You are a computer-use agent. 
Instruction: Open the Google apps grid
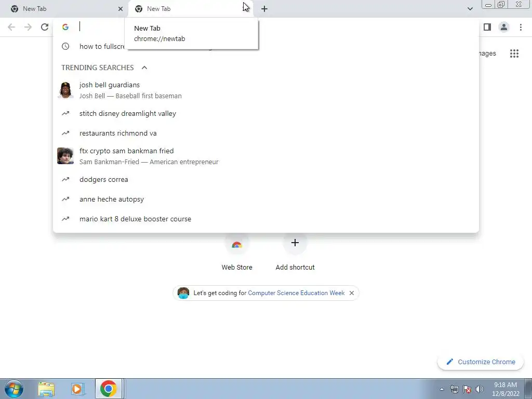tap(514, 54)
